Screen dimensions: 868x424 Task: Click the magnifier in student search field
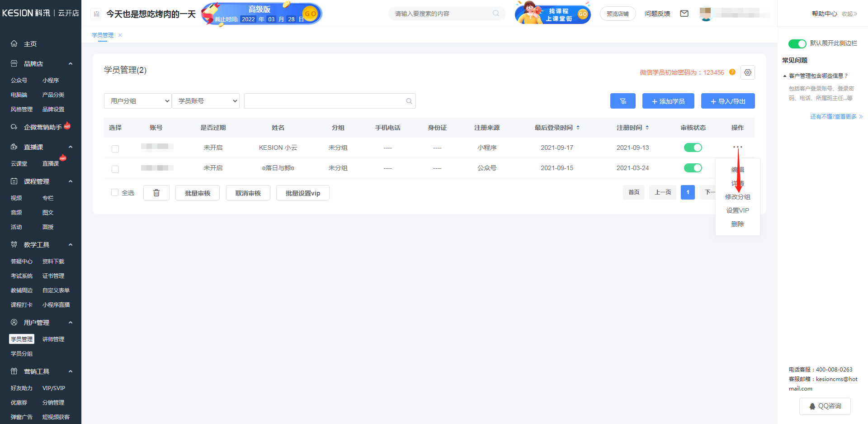pos(409,101)
